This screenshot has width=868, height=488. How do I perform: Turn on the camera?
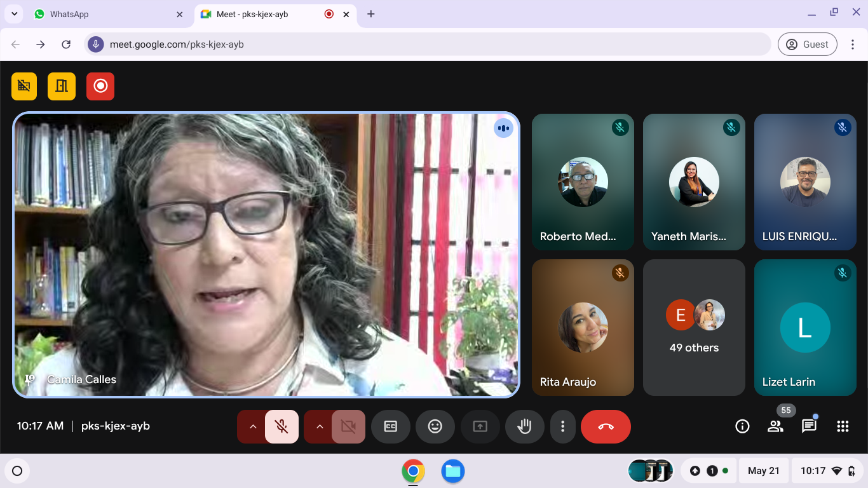coord(348,426)
